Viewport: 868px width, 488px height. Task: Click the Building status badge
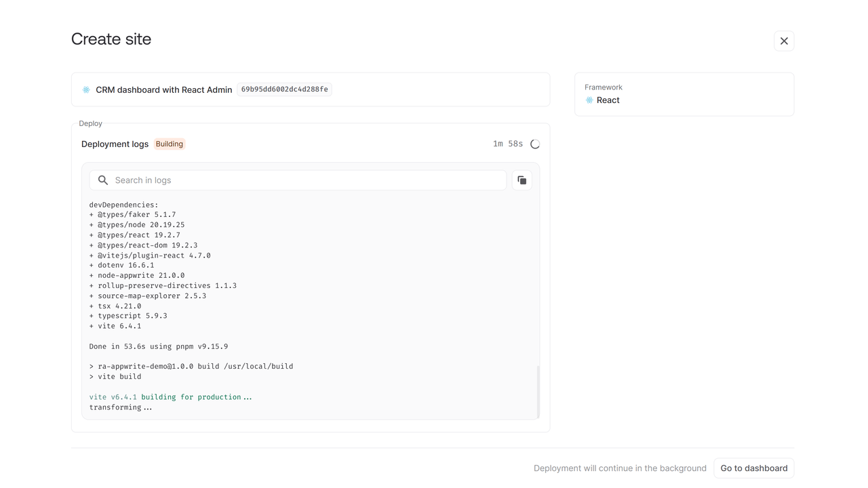[170, 144]
